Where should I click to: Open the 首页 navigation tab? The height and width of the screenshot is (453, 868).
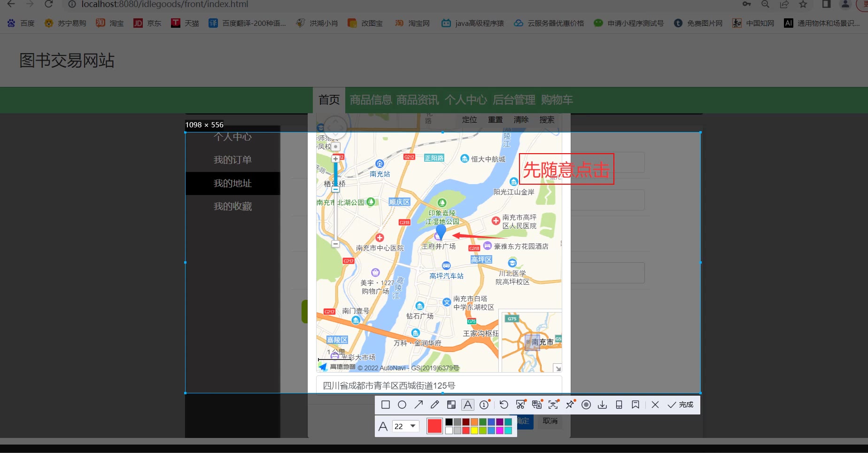pyautogui.click(x=329, y=100)
